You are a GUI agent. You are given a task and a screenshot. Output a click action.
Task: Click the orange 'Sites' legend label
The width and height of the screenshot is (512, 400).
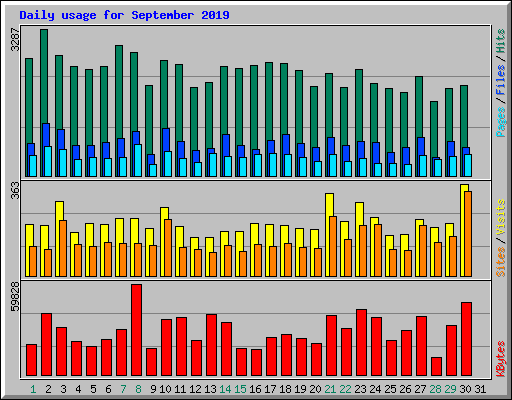click(x=500, y=262)
